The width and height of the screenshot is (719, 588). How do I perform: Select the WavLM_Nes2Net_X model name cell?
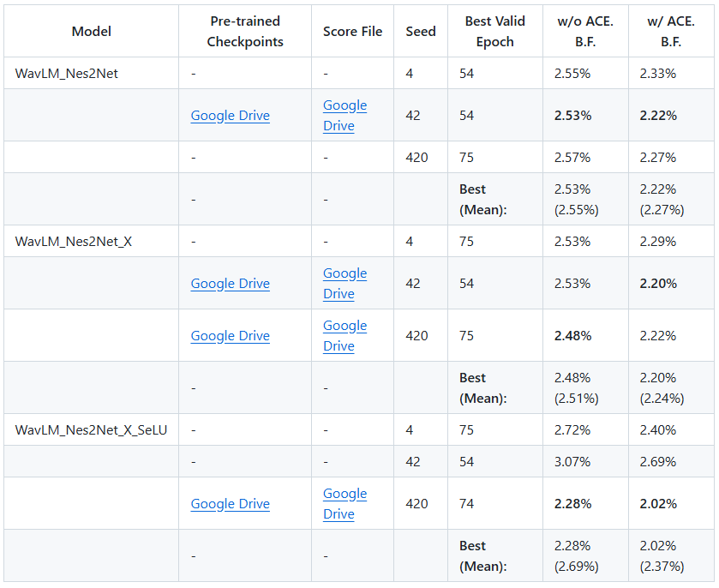tap(74, 242)
